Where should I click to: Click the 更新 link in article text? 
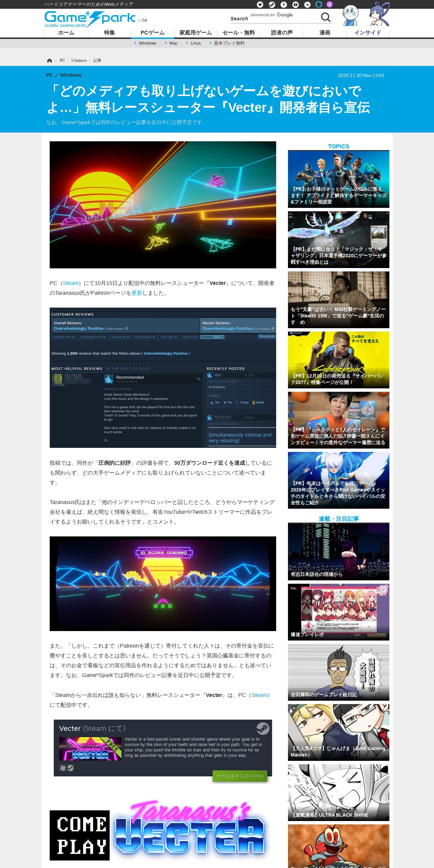point(137,293)
